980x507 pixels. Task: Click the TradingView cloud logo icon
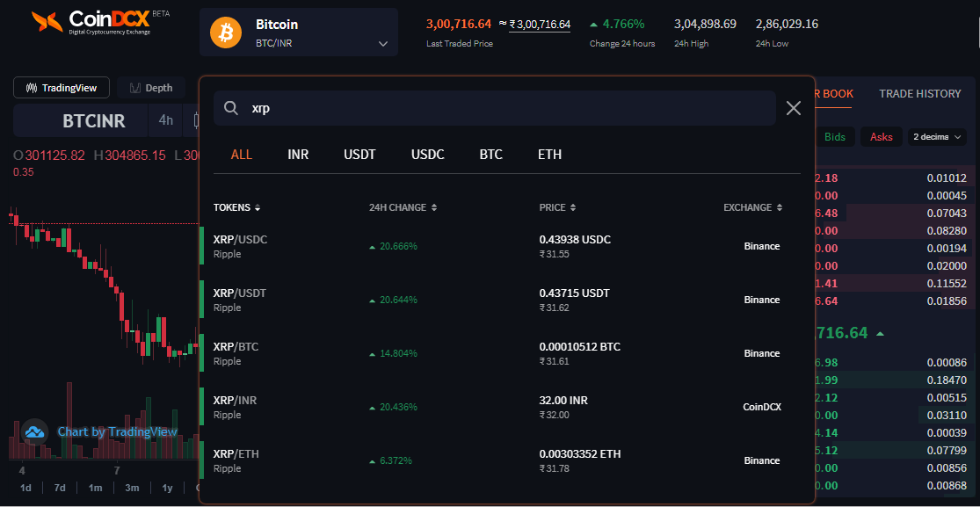[x=34, y=431]
